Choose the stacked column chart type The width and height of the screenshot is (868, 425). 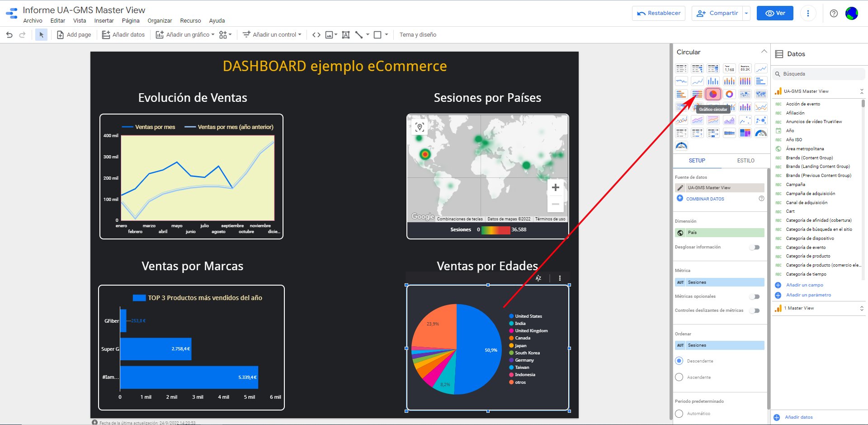coord(729,81)
